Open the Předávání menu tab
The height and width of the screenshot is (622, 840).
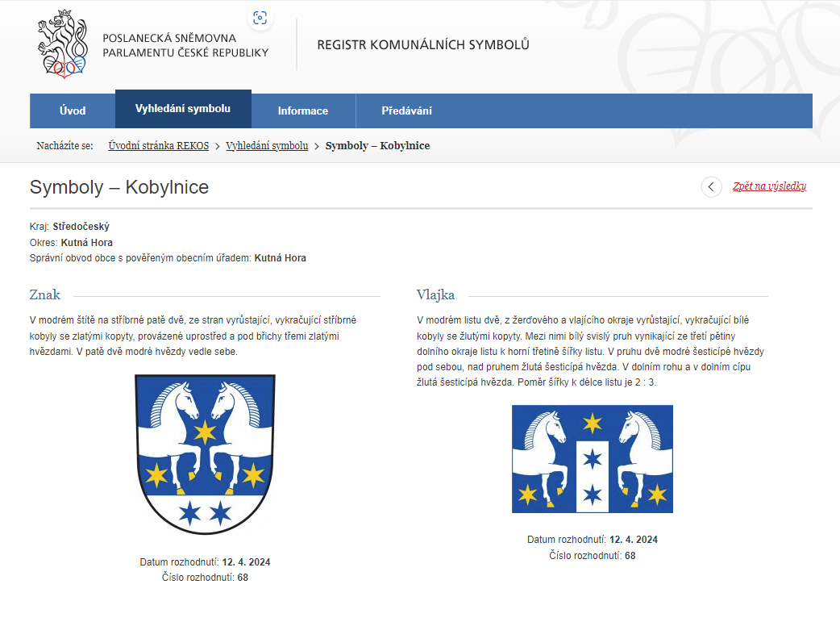click(x=406, y=111)
